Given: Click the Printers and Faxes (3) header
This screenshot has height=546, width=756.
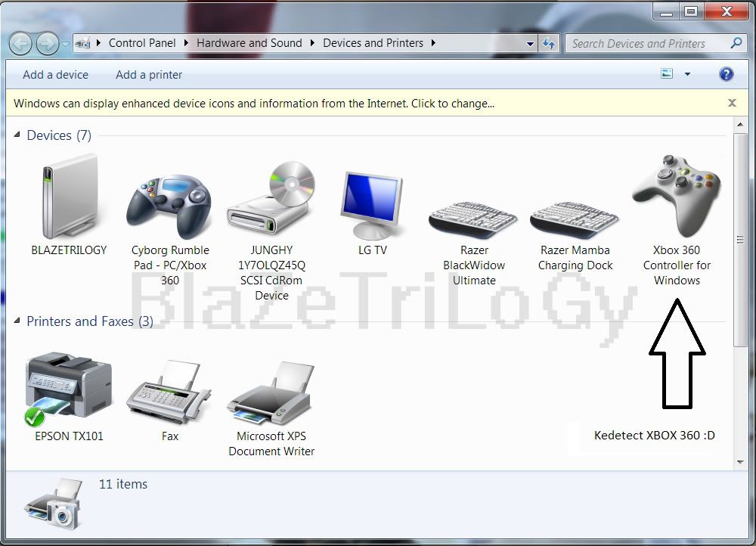Looking at the screenshot, I should pos(90,321).
